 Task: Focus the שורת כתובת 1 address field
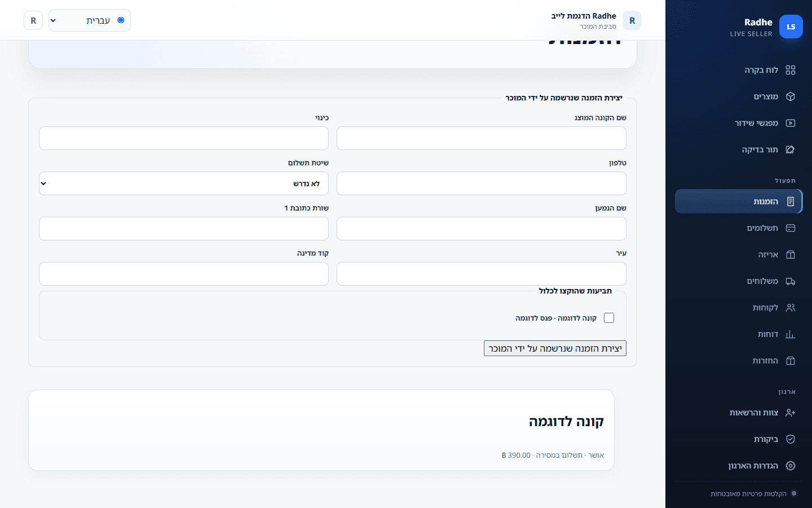coord(184,229)
